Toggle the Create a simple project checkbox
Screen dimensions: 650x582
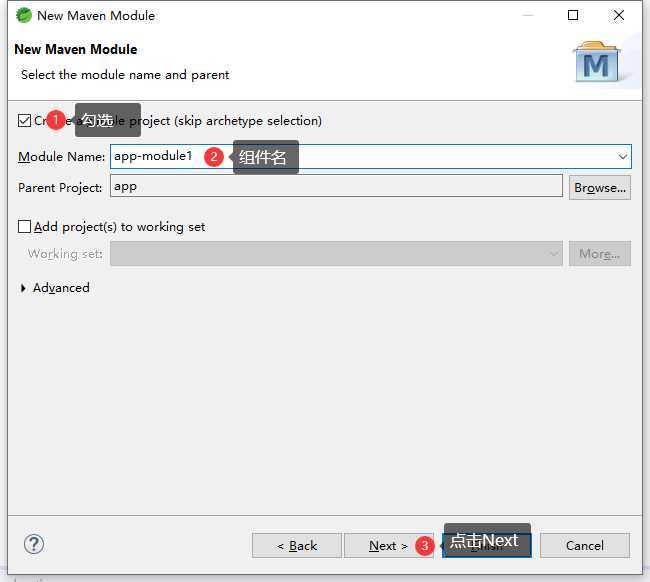(x=24, y=121)
